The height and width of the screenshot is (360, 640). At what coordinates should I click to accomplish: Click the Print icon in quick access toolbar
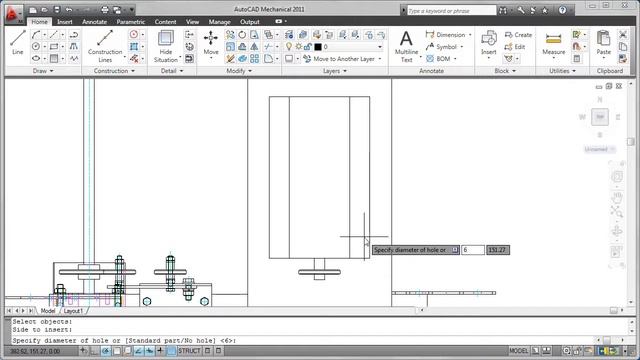point(105,10)
